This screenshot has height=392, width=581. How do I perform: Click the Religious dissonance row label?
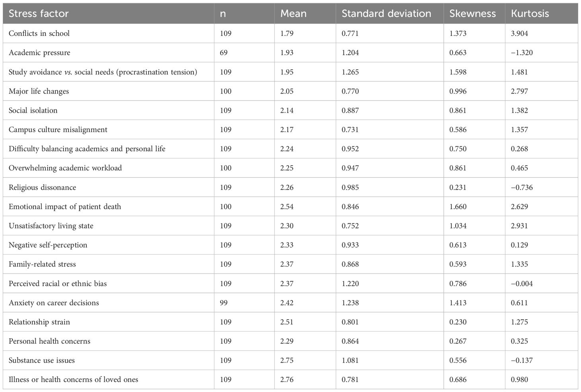pos(42,187)
